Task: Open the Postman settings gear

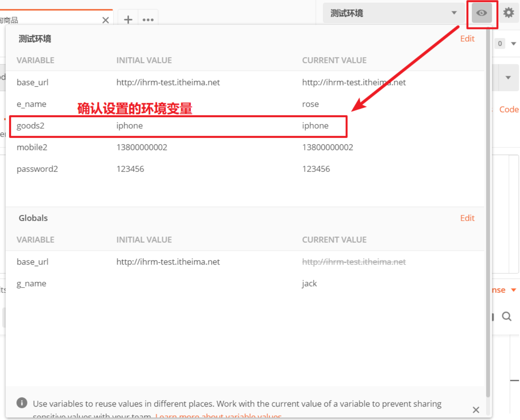Action: (509, 13)
